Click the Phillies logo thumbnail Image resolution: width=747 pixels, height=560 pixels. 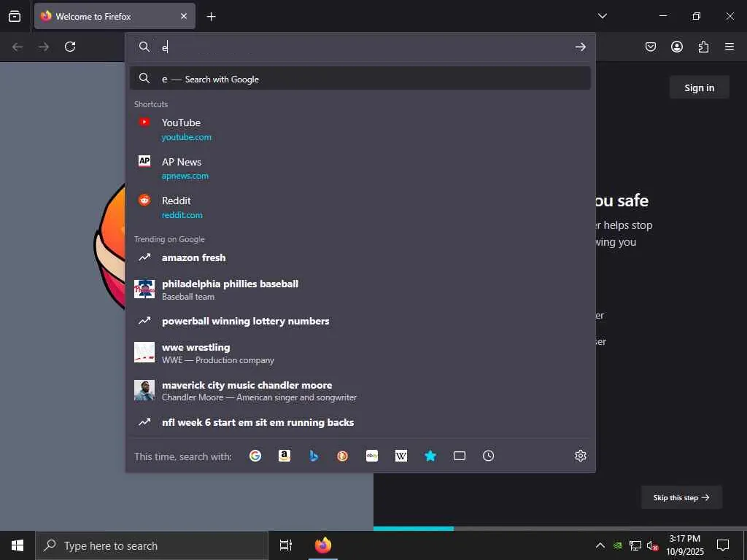(144, 289)
